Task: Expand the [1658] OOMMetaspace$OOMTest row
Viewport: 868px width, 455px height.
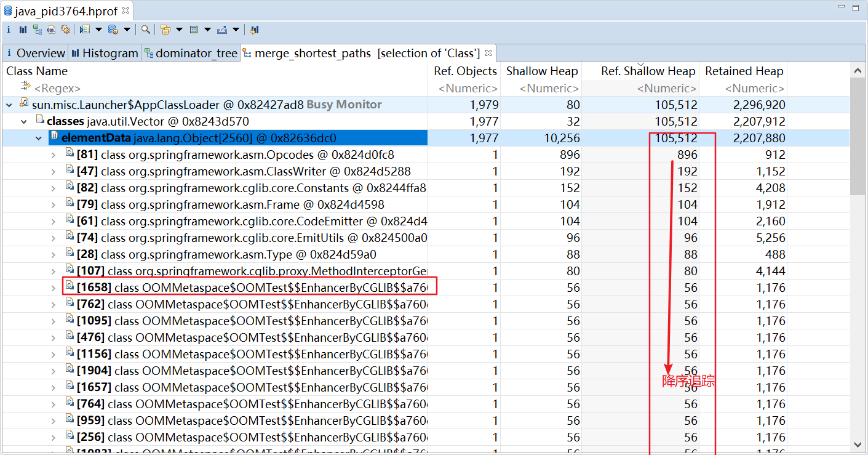Action: tap(54, 288)
